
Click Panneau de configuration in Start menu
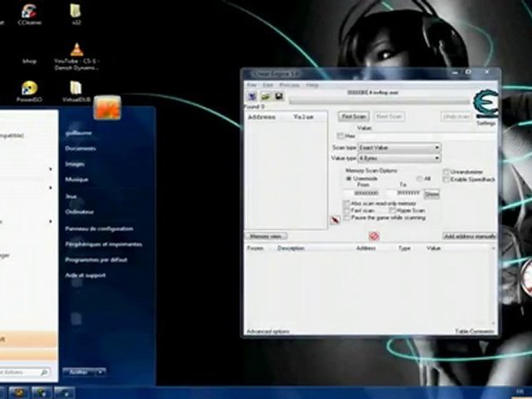click(x=98, y=229)
